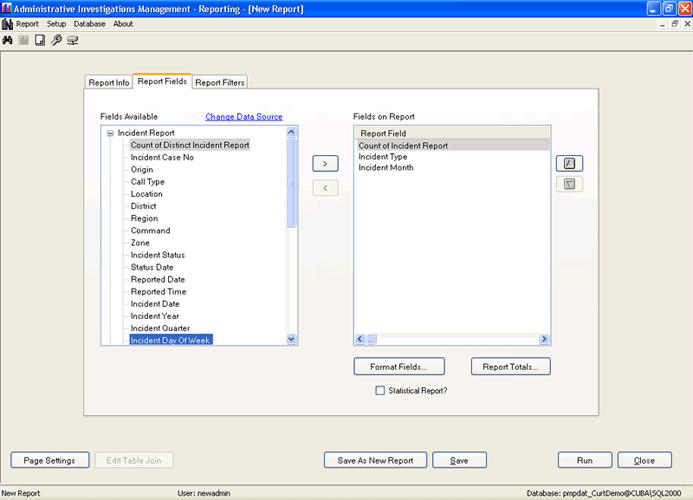693x500 pixels.
Task: Click the network computer toolbar icon
Action: (x=72, y=40)
